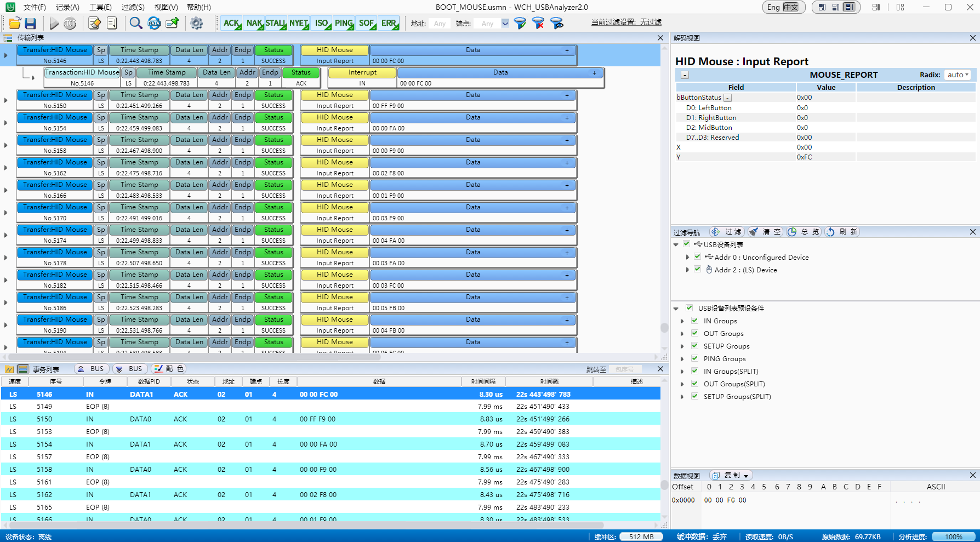Start capture with the play icon
The width and height of the screenshot is (980, 542).
(54, 23)
